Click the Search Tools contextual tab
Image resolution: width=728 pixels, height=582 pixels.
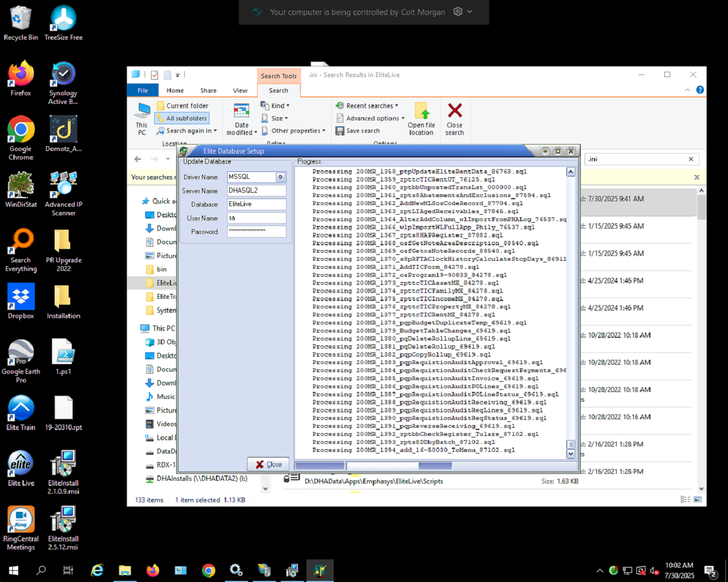279,76
